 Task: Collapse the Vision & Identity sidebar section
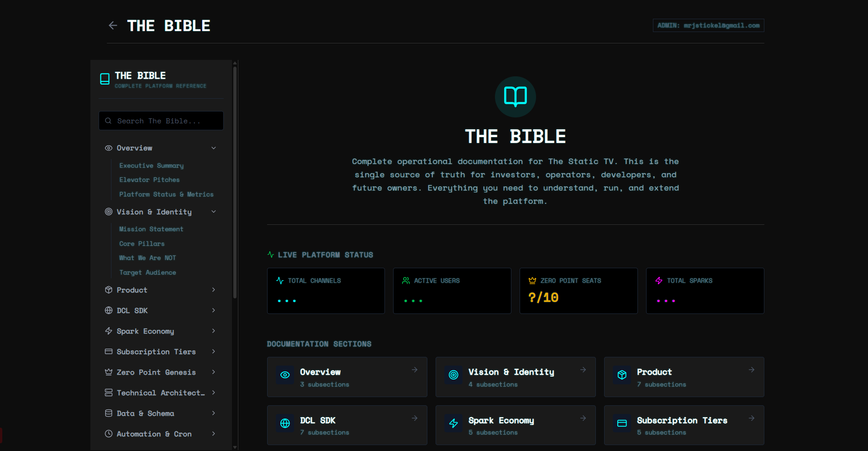click(x=213, y=212)
